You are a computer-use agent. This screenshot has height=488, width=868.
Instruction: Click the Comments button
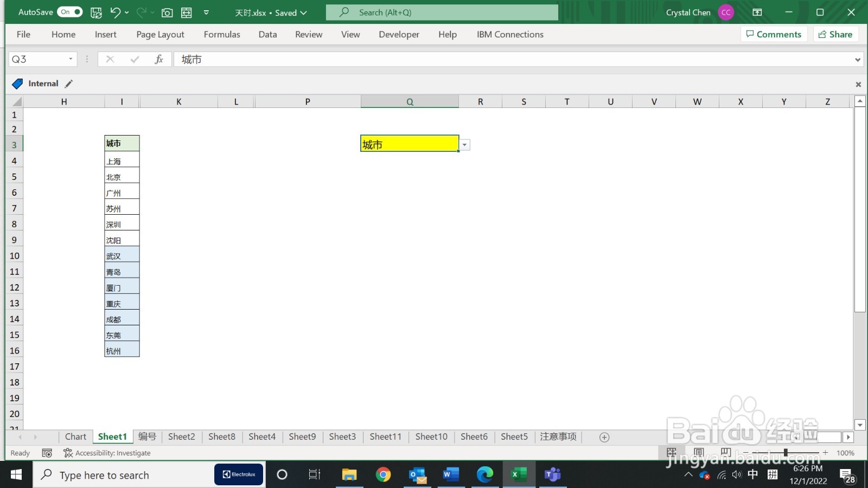[x=774, y=34]
